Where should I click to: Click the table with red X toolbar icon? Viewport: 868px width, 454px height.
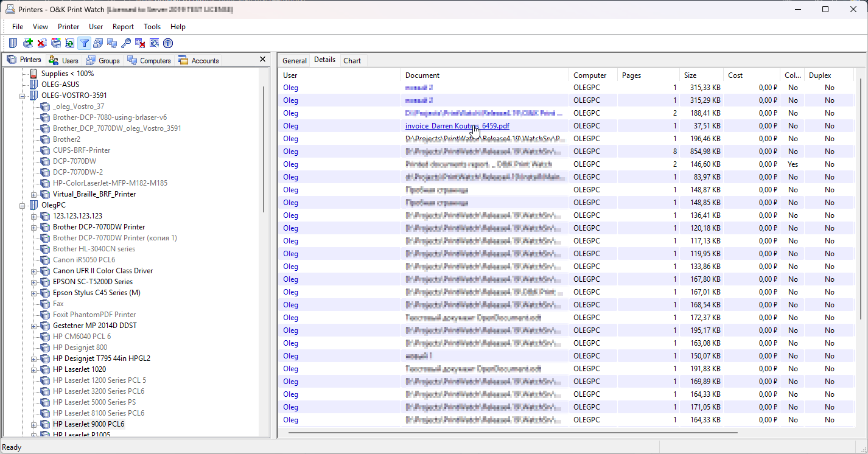(x=140, y=43)
